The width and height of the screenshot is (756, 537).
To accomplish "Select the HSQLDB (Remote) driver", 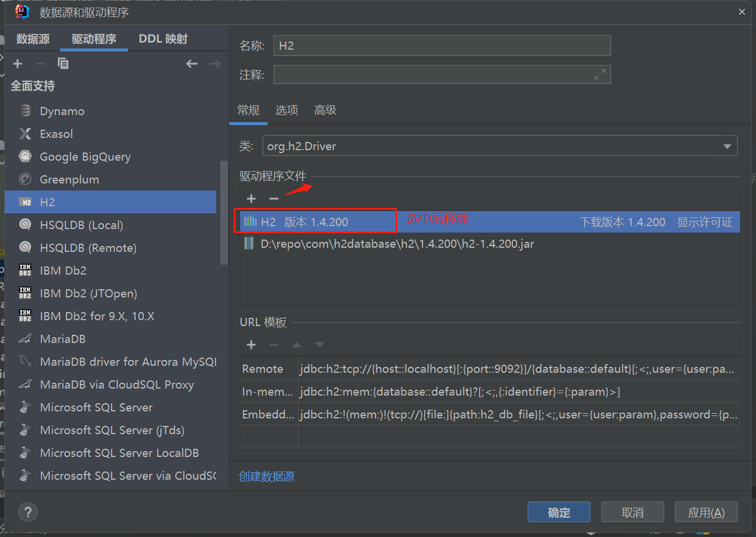I will point(110,248).
